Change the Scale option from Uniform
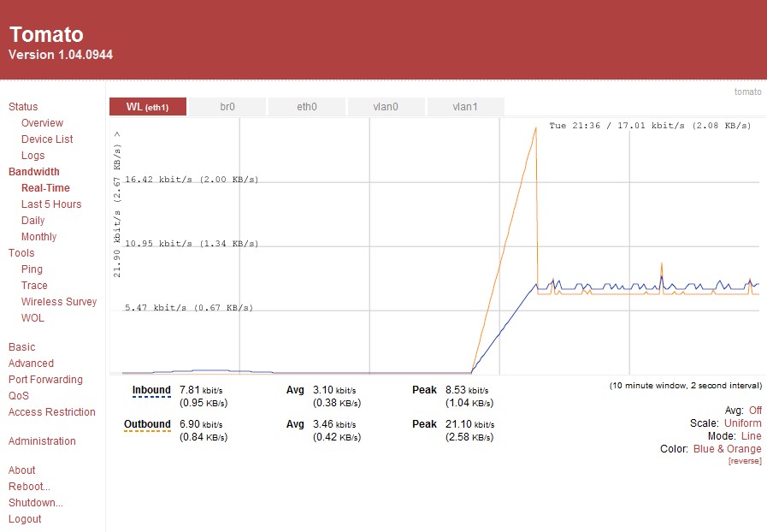 click(x=742, y=423)
